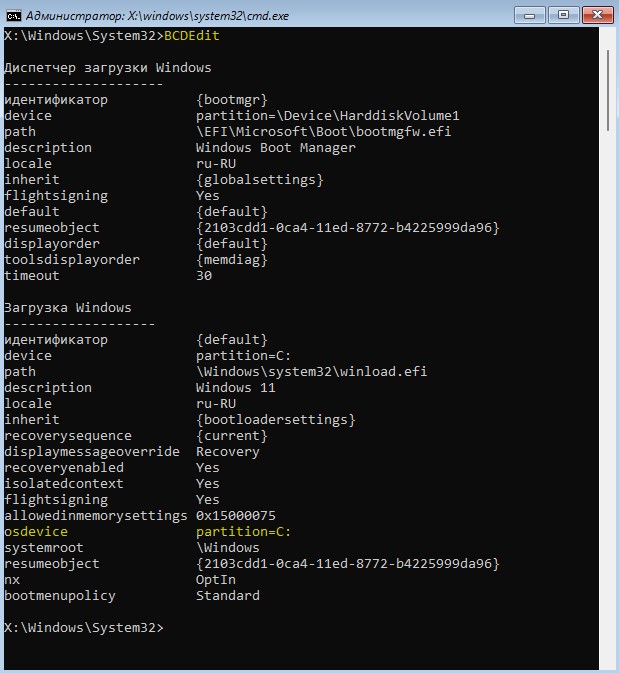This screenshot has width=619, height=673.
Task: Click the 'nx' label
Action: click(12, 580)
